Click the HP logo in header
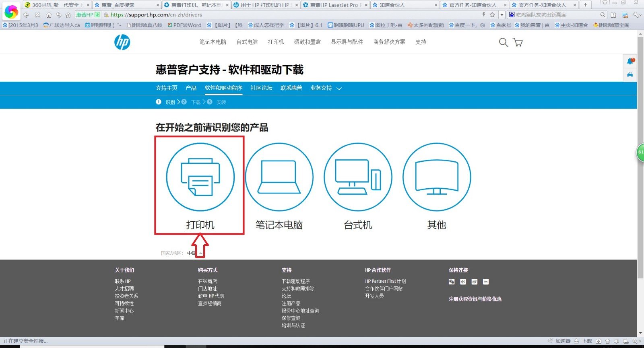The image size is (644, 348). coord(122,42)
